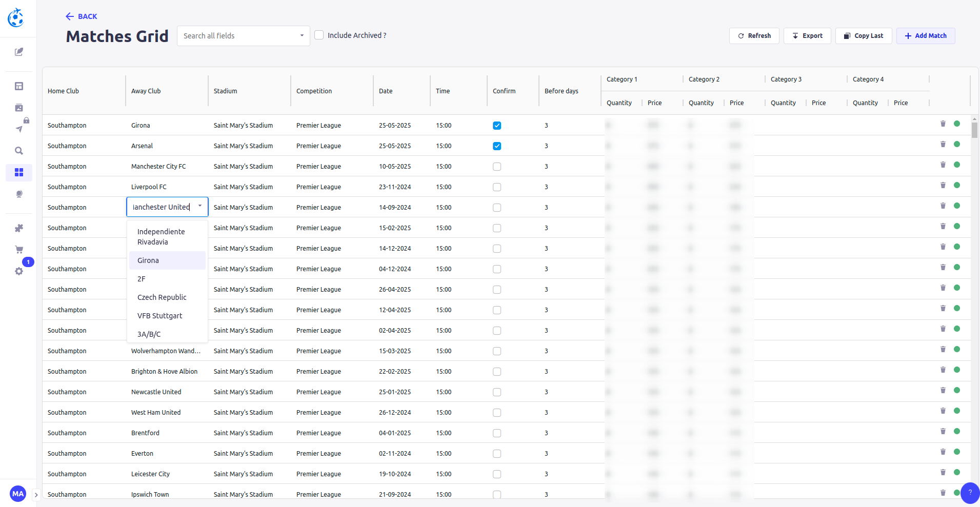Toggle the Include Archived checkbox
This screenshot has height=507, width=980.
point(319,35)
